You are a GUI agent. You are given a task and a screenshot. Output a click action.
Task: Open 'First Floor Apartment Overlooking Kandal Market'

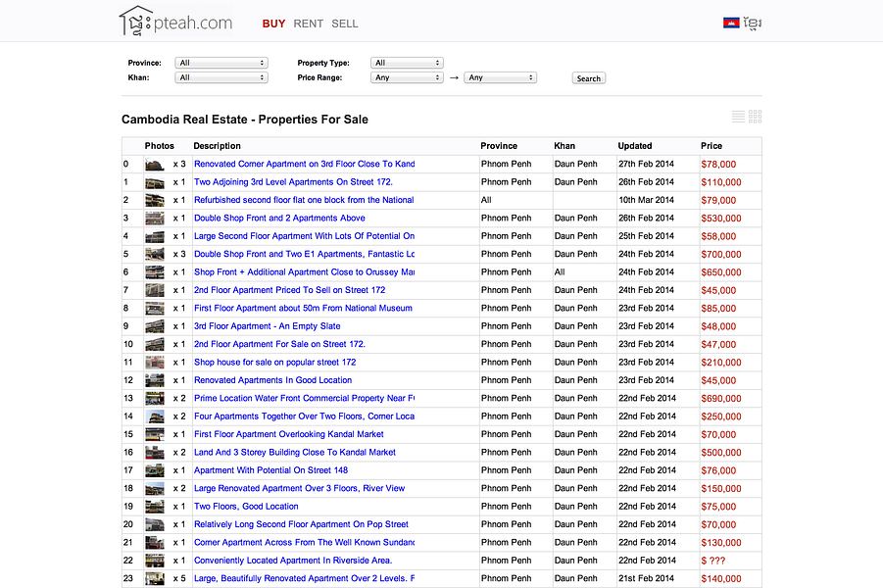tap(288, 434)
